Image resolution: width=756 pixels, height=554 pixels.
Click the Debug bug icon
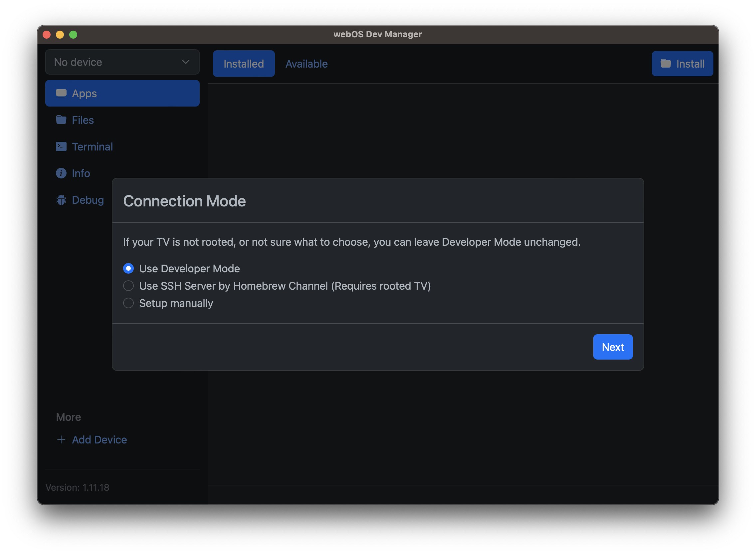click(61, 200)
